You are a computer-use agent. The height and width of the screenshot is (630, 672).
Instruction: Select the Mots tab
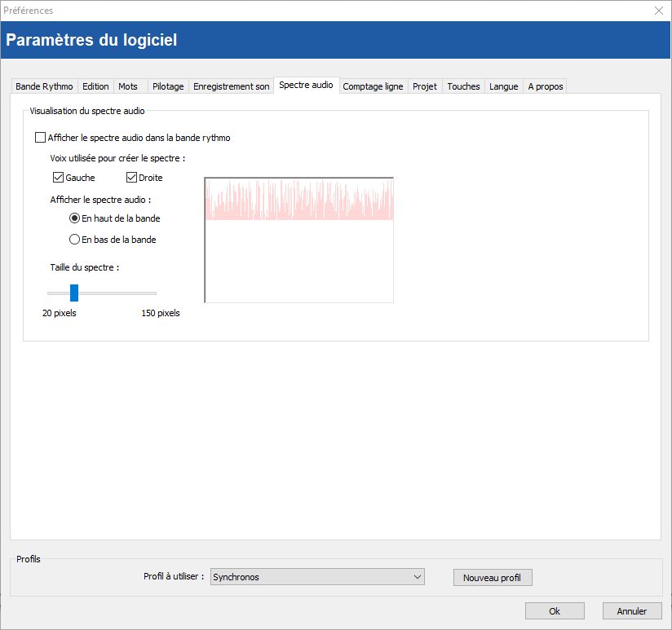(x=128, y=86)
